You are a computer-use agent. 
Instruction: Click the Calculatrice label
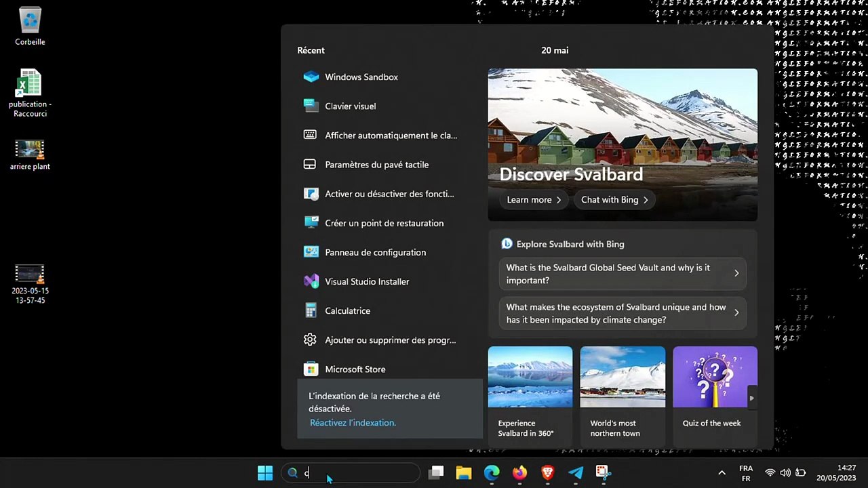(x=347, y=311)
